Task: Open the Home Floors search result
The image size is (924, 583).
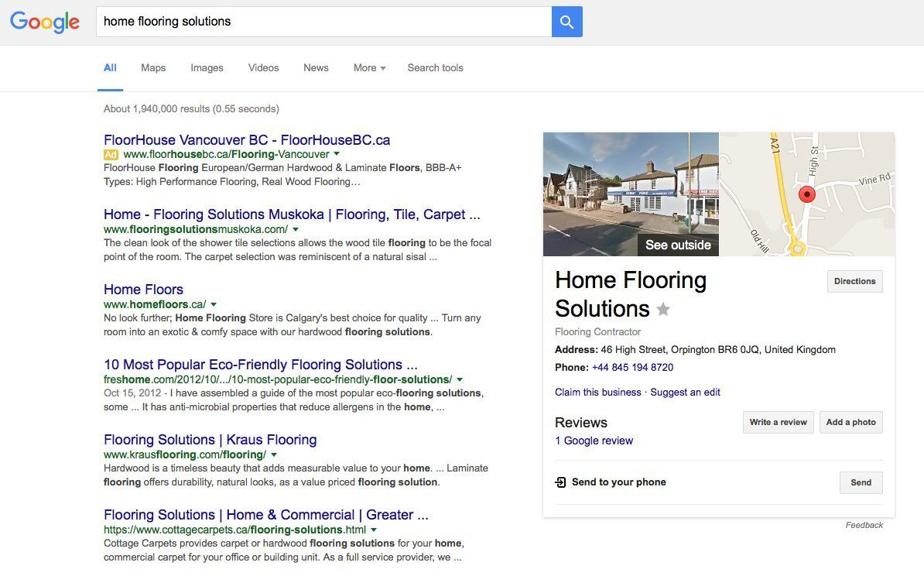Action: [x=143, y=290]
